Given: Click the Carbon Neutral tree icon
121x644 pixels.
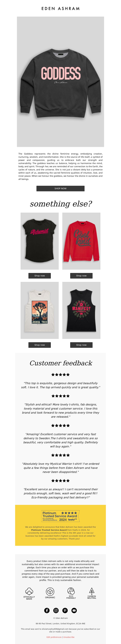Looking at the screenshot, I should (x=92, y=593).
